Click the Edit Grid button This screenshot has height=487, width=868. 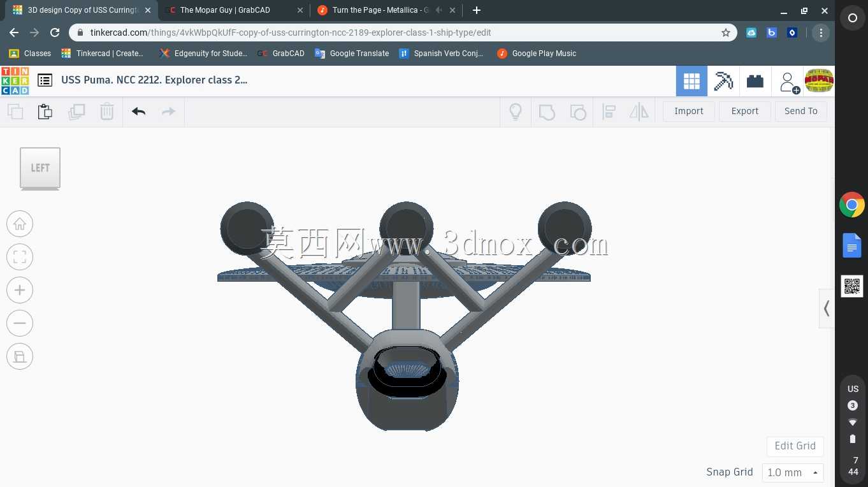[x=795, y=446]
